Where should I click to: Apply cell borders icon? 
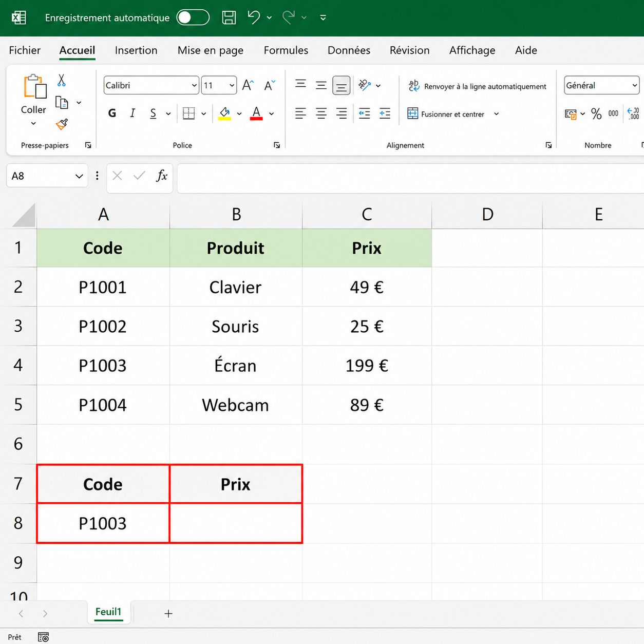[188, 113]
